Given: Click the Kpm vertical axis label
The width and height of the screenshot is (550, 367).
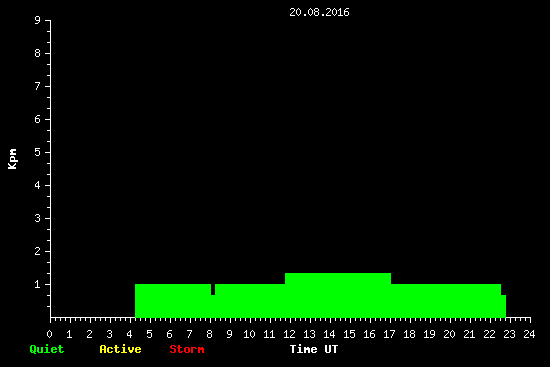Looking at the screenshot, I should (x=12, y=159).
